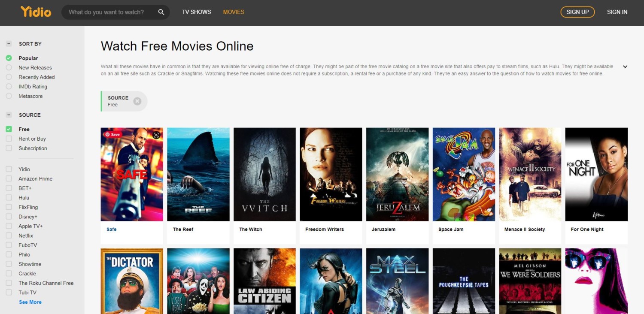Click Freedom Writers title link
The height and width of the screenshot is (314, 644).
coord(325,229)
